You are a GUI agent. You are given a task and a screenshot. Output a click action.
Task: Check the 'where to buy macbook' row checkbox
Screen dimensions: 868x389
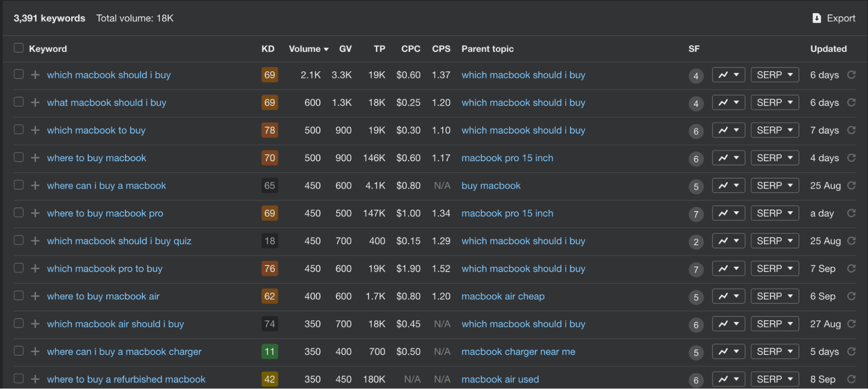click(19, 157)
